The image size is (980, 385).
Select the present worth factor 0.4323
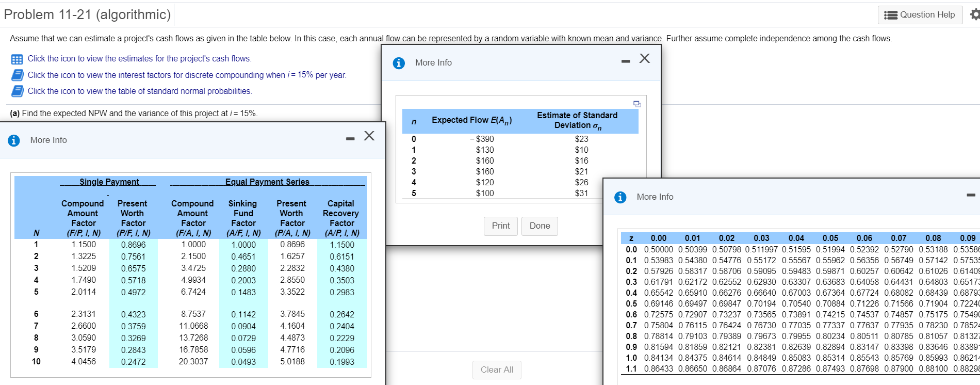[133, 315]
